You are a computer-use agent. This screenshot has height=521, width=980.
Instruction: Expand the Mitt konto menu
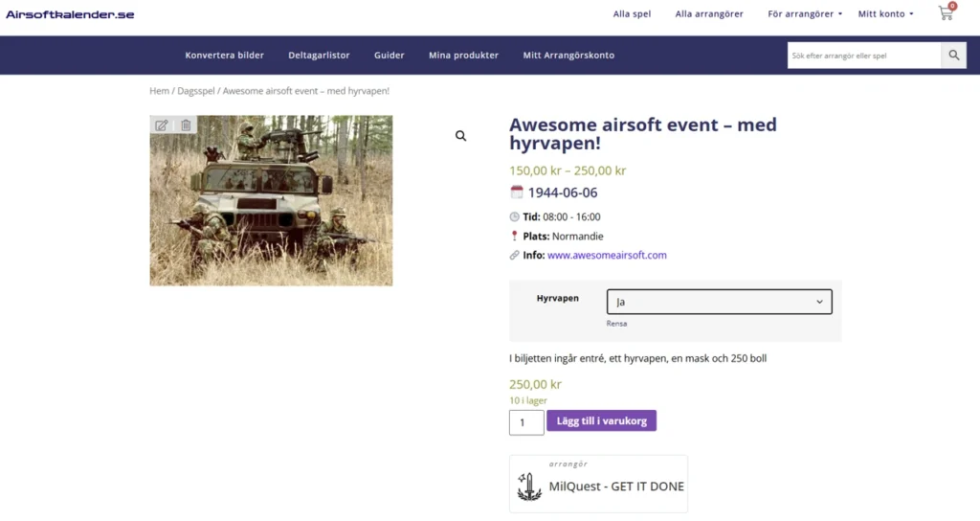coord(885,13)
